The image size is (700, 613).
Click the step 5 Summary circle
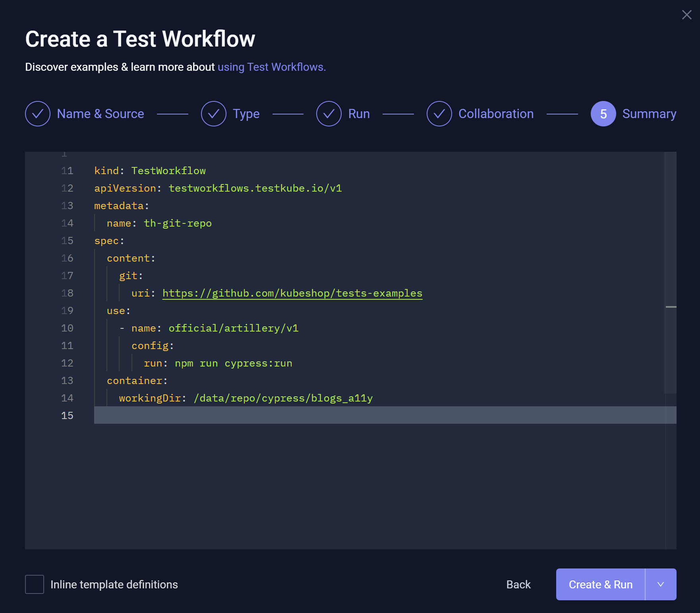pos(603,114)
